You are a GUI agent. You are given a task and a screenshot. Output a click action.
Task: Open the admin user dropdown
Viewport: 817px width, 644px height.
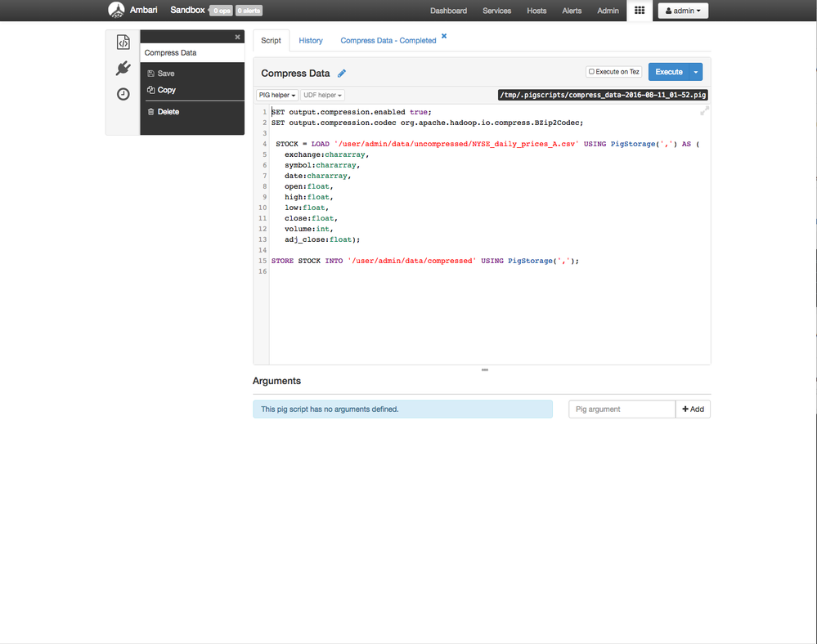(683, 11)
